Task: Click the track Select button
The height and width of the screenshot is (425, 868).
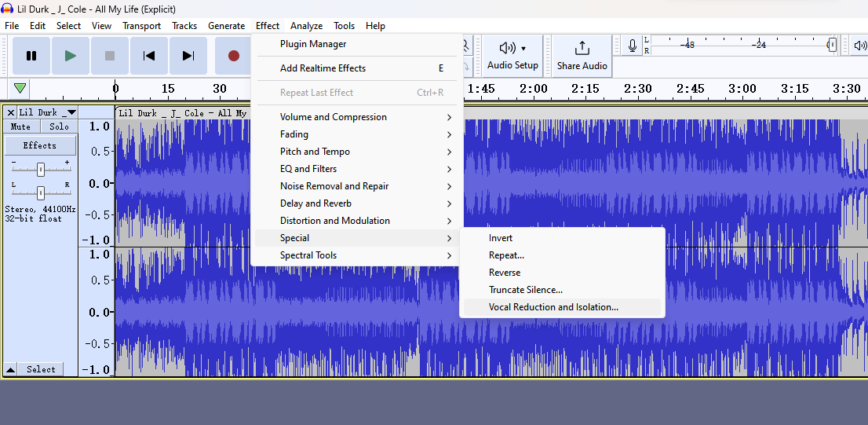Action: pos(41,369)
